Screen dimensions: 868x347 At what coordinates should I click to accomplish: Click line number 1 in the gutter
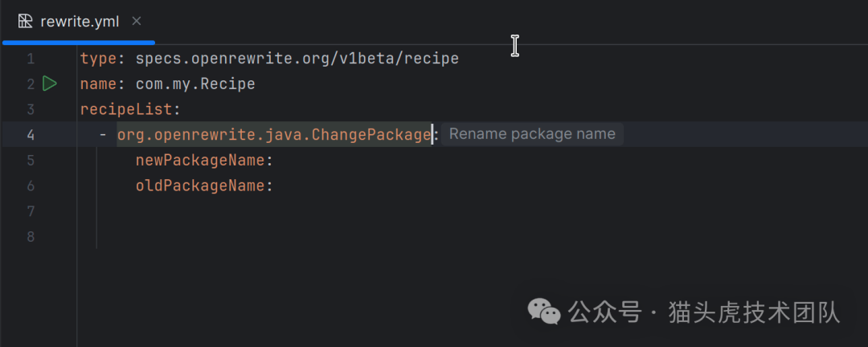[x=31, y=59]
